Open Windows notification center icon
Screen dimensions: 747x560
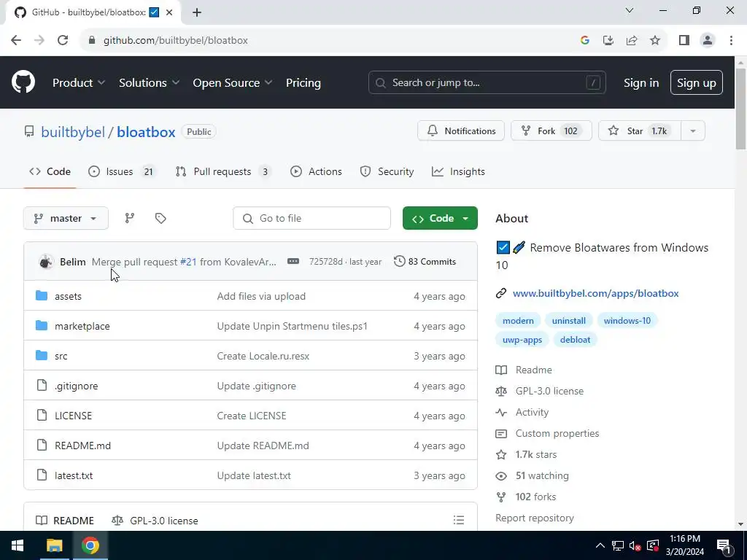point(724,545)
